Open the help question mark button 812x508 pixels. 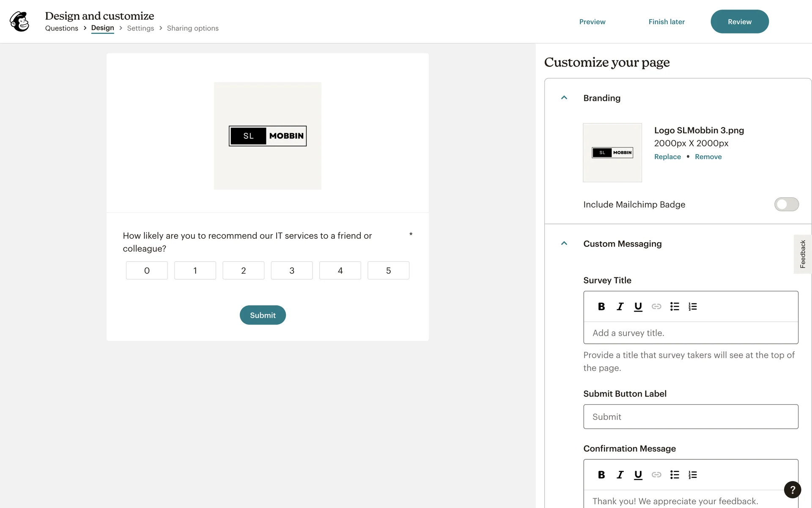tap(792, 490)
